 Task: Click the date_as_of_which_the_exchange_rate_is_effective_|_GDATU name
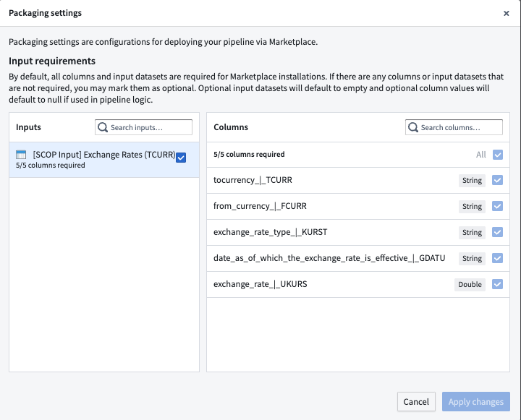tap(329, 258)
